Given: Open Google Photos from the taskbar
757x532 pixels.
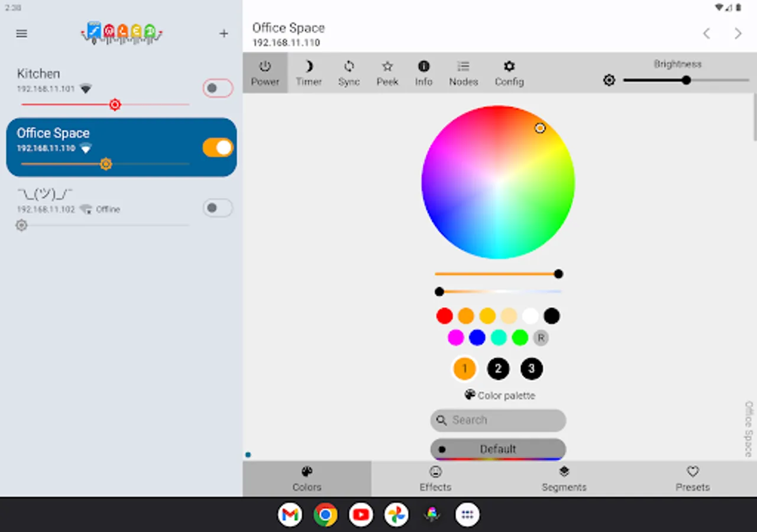Looking at the screenshot, I should (396, 515).
